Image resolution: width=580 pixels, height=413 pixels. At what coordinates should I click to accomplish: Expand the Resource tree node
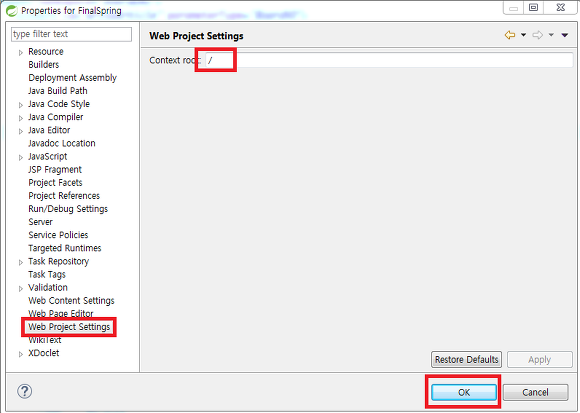click(21, 53)
